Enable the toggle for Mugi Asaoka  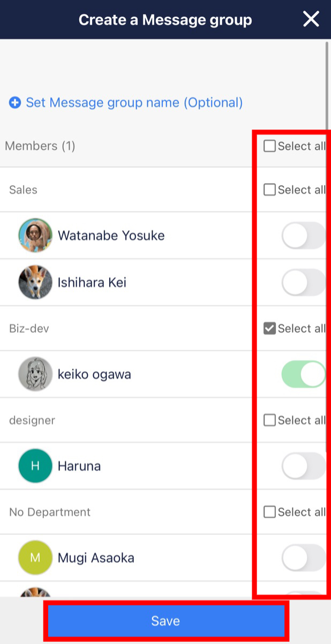[304, 557]
